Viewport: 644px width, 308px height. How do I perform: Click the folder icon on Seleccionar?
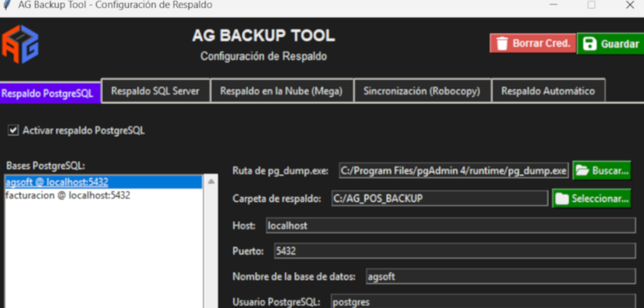pyautogui.click(x=562, y=198)
